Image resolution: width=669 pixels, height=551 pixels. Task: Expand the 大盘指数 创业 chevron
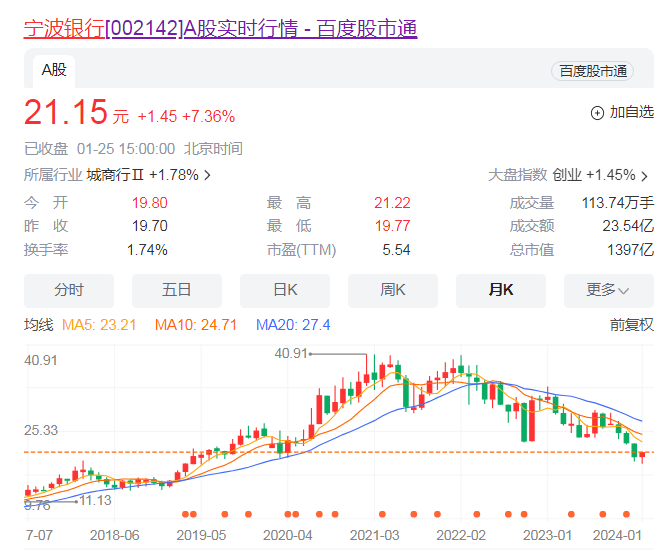[645, 176]
